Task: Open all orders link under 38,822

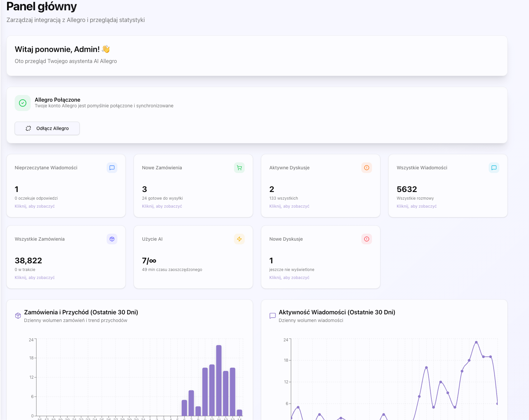Action: coord(35,278)
